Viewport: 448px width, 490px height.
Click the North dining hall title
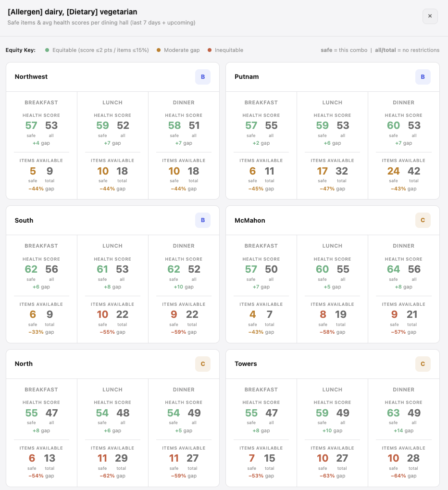click(24, 364)
